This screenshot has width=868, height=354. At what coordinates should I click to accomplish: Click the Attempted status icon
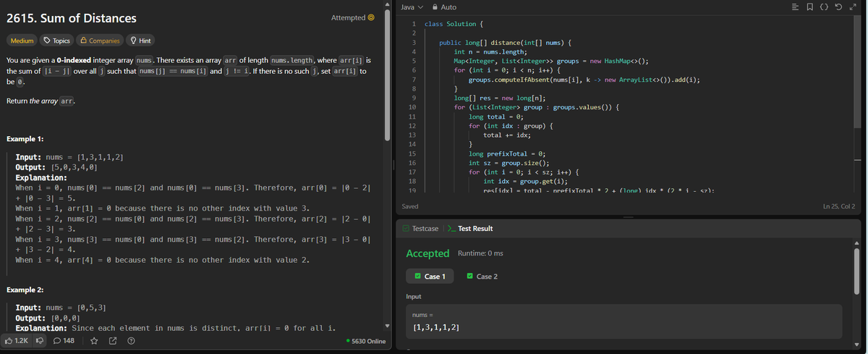pos(371,17)
